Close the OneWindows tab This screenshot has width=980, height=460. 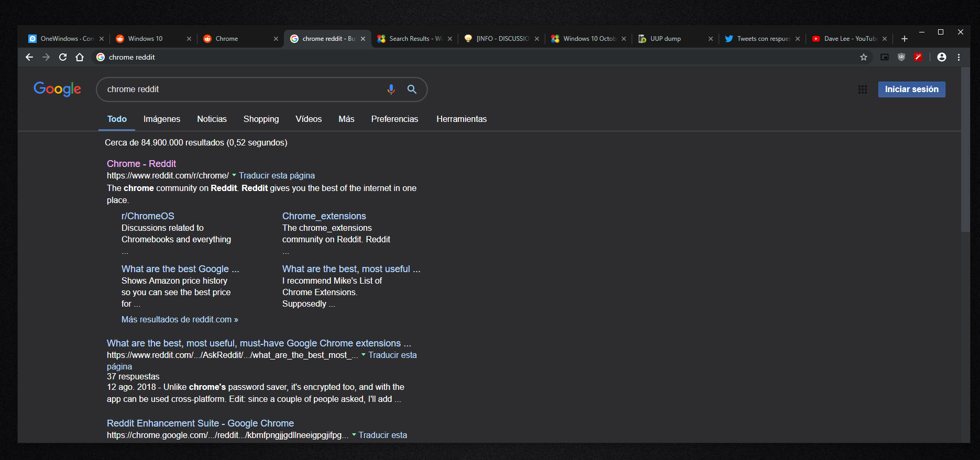pyautogui.click(x=102, y=39)
